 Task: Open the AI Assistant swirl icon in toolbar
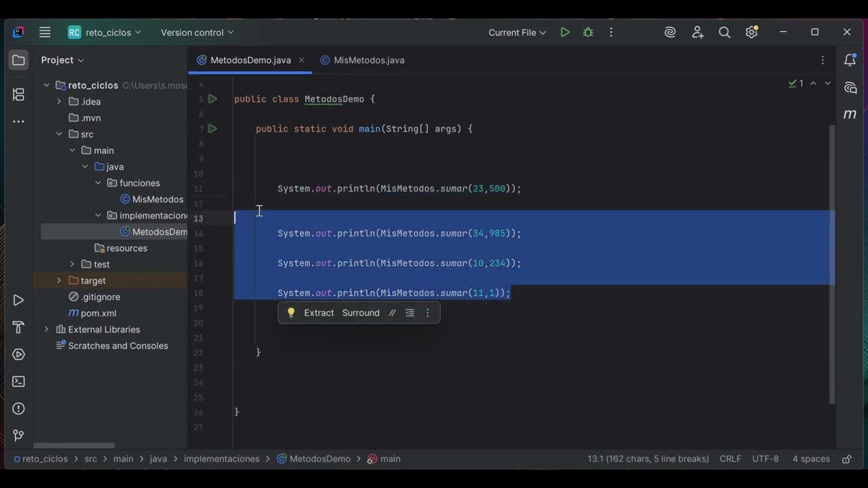(670, 33)
